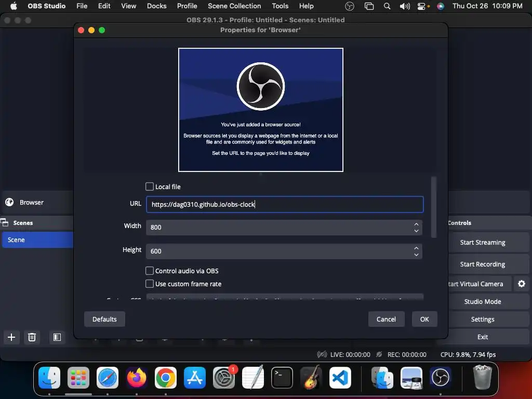The width and height of the screenshot is (532, 399).
Task: Open the Profile menu
Action: click(x=187, y=6)
